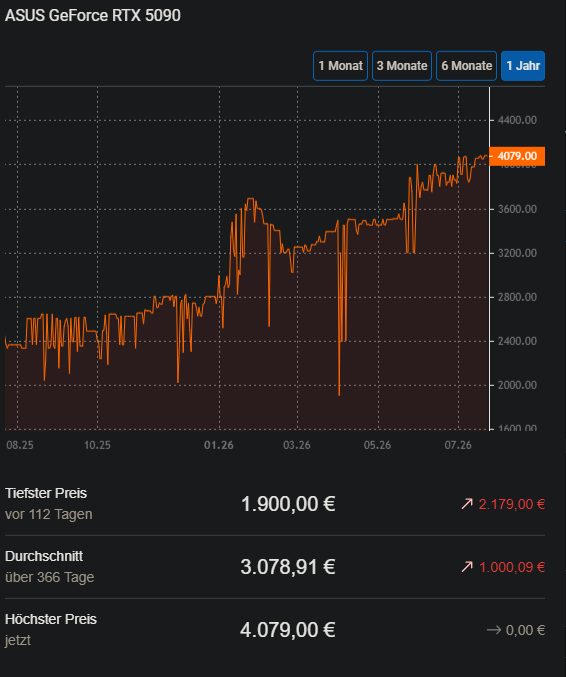566x677 pixels.
Task: Click the 10.25 date label
Action: (97, 445)
